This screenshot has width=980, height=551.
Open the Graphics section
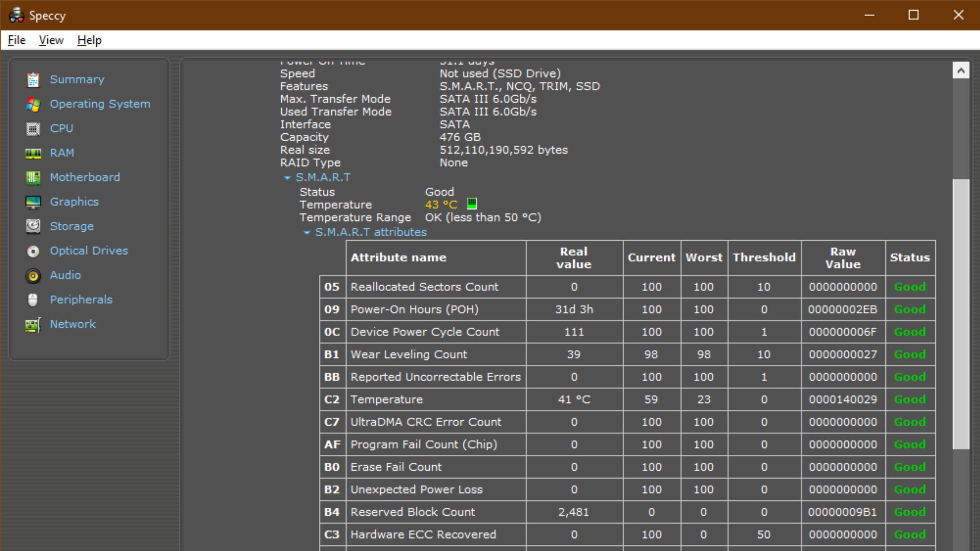coord(74,202)
